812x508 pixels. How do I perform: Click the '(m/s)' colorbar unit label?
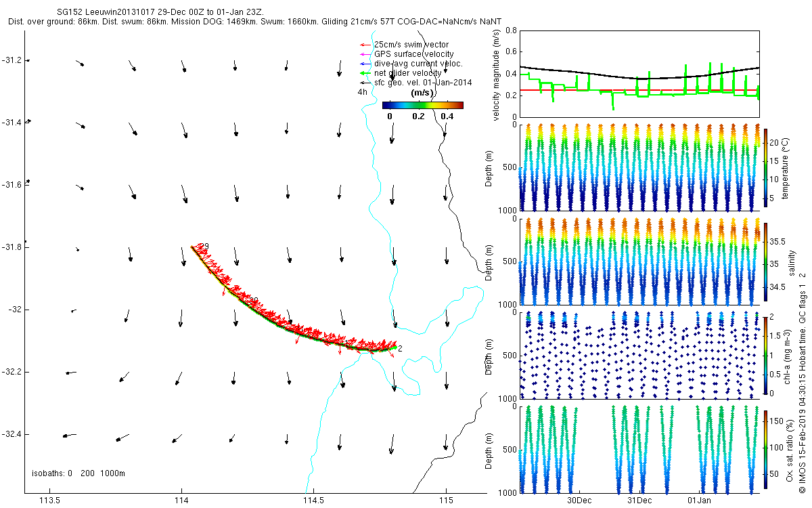point(423,93)
